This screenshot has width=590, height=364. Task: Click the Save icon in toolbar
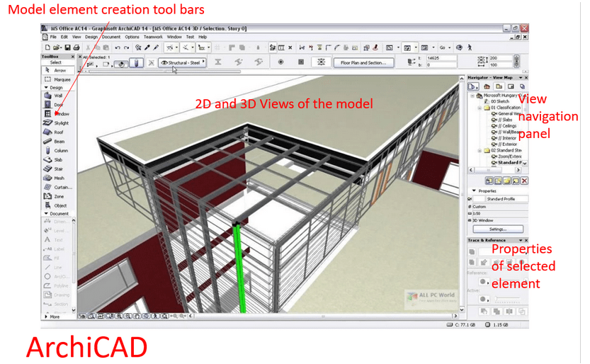[67, 47]
